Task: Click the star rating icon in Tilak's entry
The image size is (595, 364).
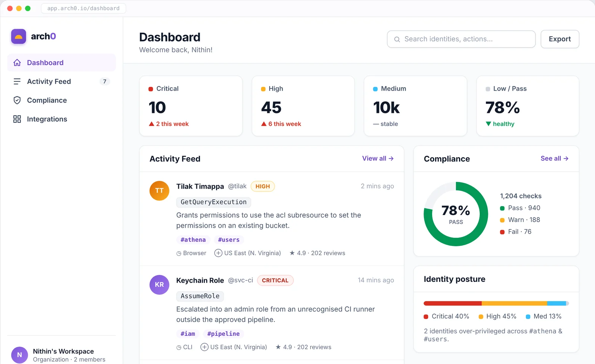Action: coord(292,253)
